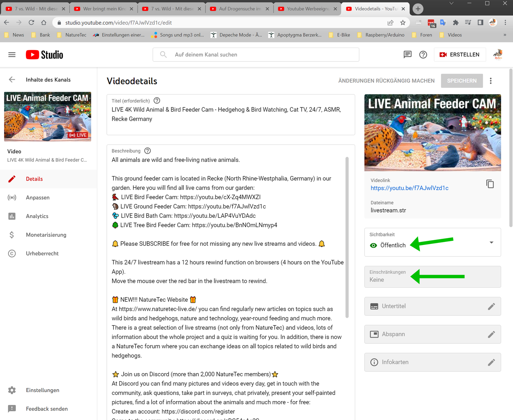Edit Abspann with the pencil icon
The width and height of the screenshot is (513, 420).
491,335
